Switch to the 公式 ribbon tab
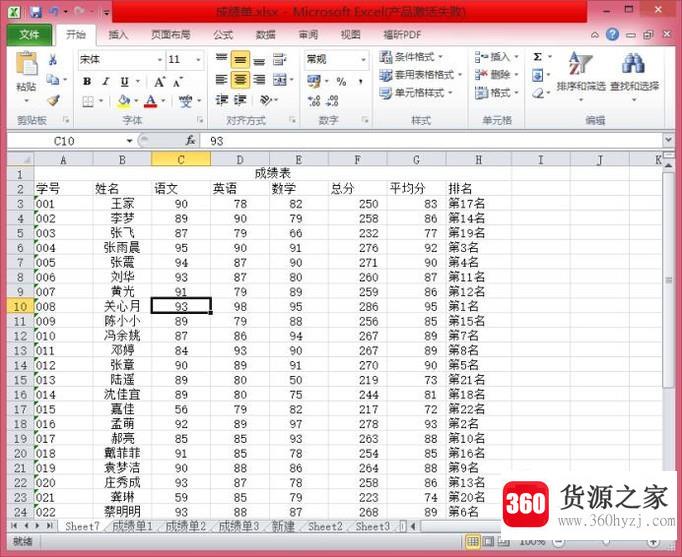Image resolution: width=682 pixels, height=557 pixels. click(x=223, y=35)
